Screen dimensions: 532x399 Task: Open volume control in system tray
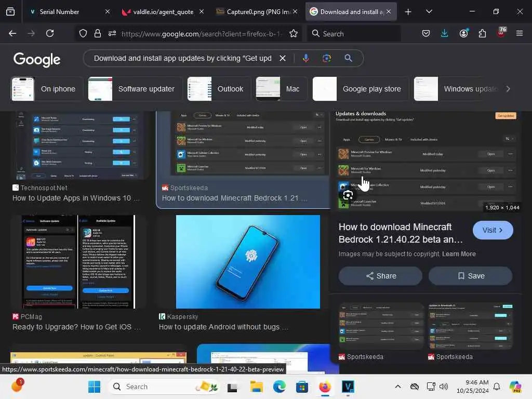tap(444, 387)
